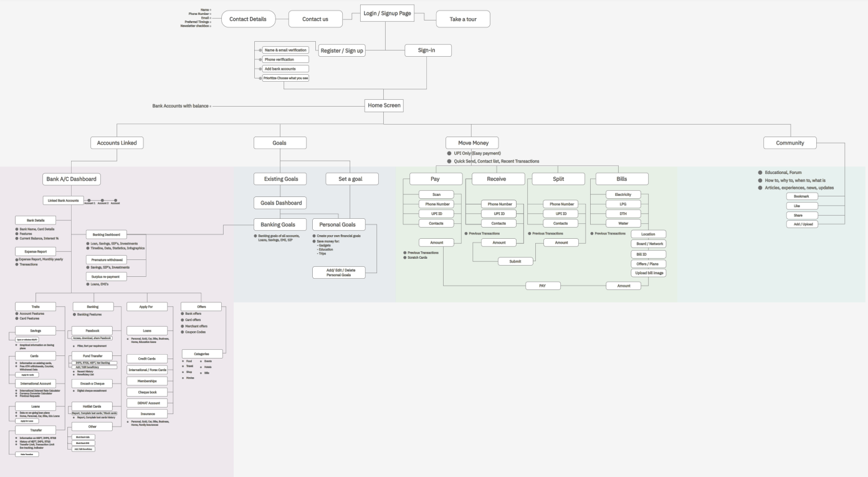
Task: Click the Electricity node under Bills
Action: pyautogui.click(x=624, y=194)
